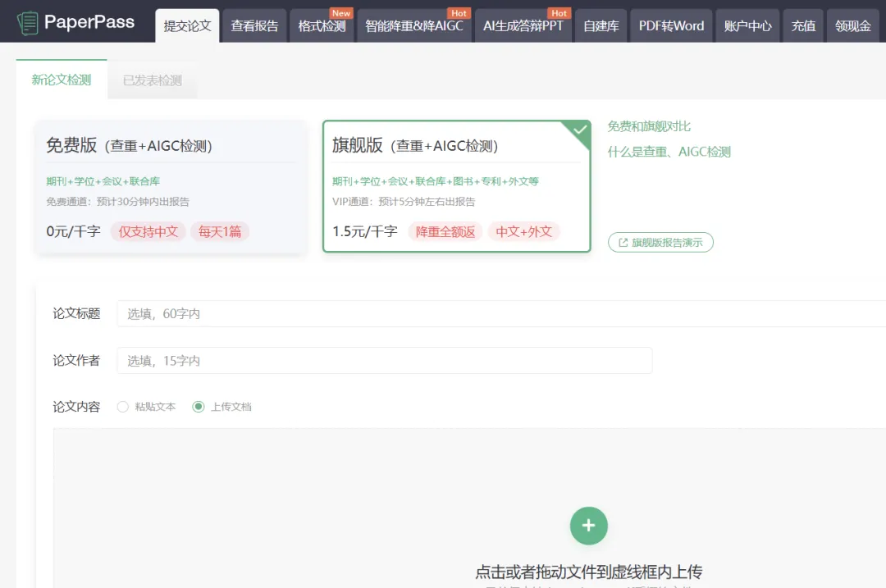Click the PaperPass logo icon

[x=27, y=23]
